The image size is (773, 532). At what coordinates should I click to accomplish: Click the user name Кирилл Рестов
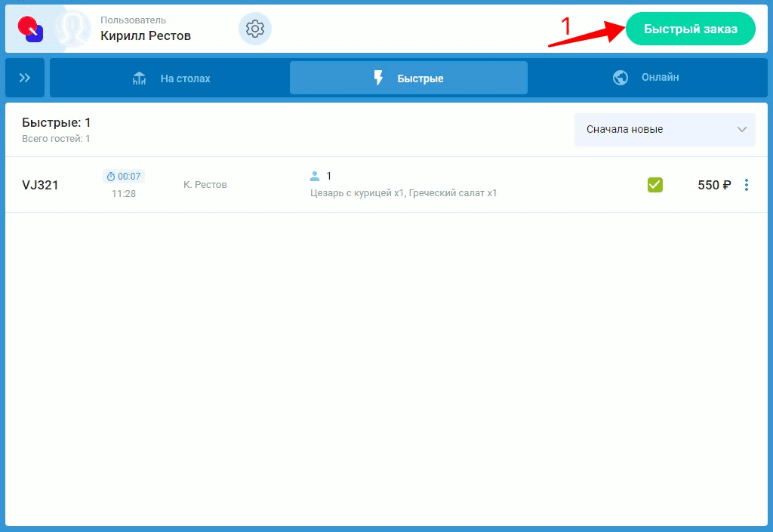(146, 35)
